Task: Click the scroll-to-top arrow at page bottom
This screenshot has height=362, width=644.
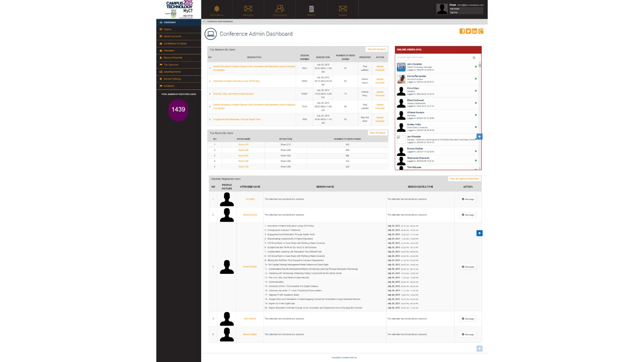Action: (x=479, y=349)
